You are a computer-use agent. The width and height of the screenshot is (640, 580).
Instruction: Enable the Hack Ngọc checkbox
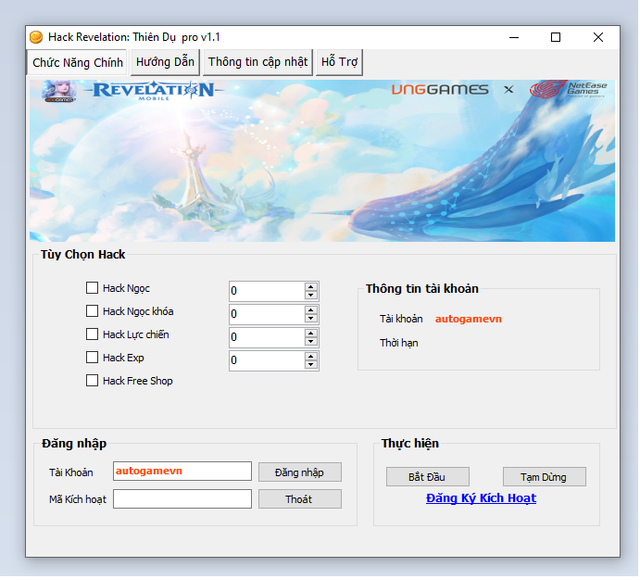92,288
